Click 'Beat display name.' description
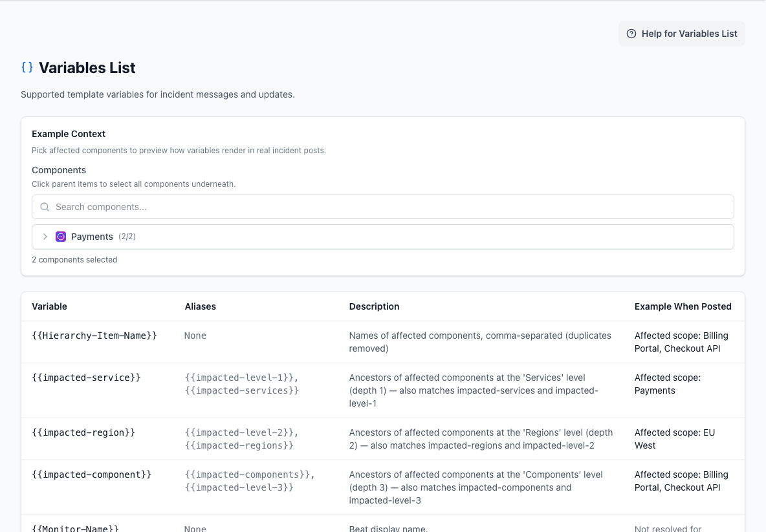Image resolution: width=766 pixels, height=532 pixels. tap(388, 528)
